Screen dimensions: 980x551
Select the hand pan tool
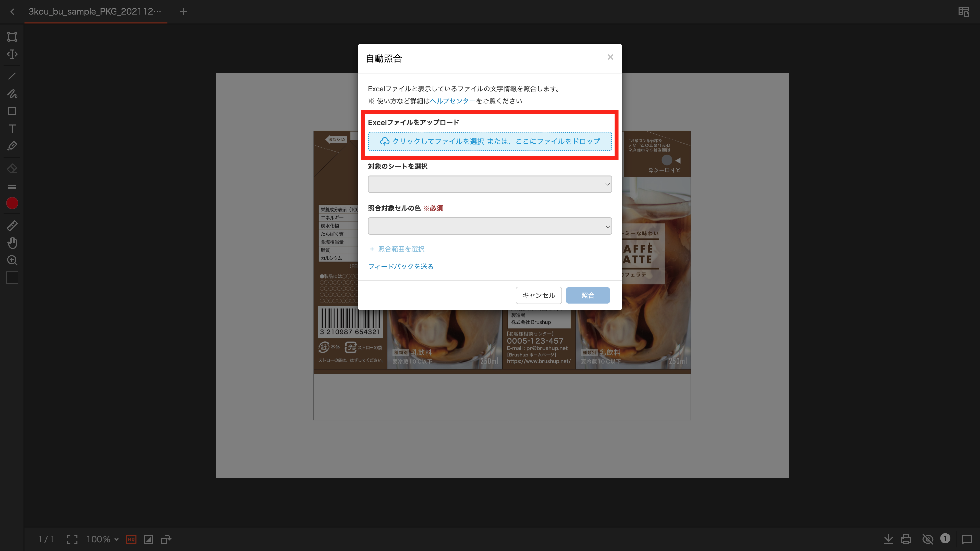(12, 243)
